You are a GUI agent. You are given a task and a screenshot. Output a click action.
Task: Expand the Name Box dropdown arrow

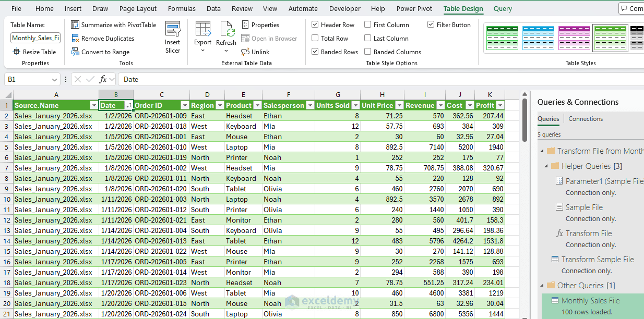55,79
